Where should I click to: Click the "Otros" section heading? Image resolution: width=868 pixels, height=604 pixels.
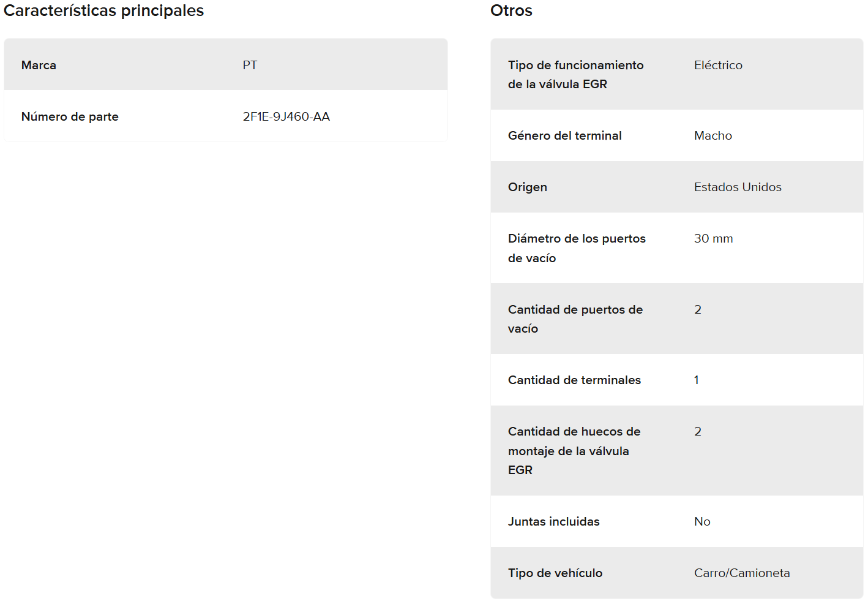(x=511, y=11)
